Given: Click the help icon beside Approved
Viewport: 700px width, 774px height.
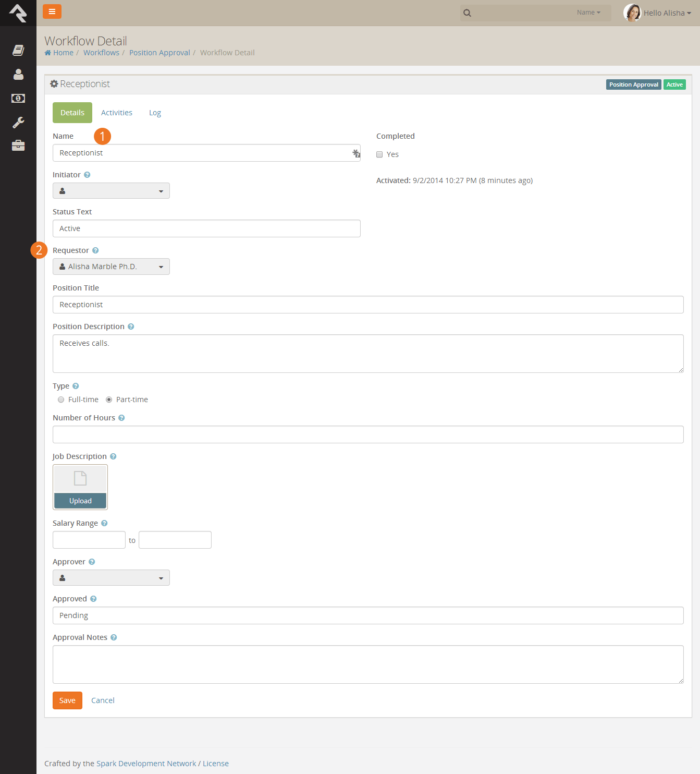Looking at the screenshot, I should (x=93, y=599).
